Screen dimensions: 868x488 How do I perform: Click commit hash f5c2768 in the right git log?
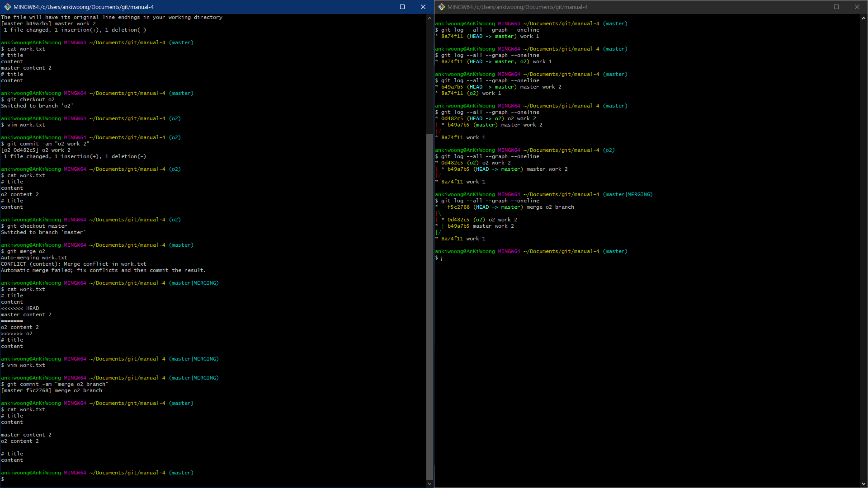tap(458, 207)
